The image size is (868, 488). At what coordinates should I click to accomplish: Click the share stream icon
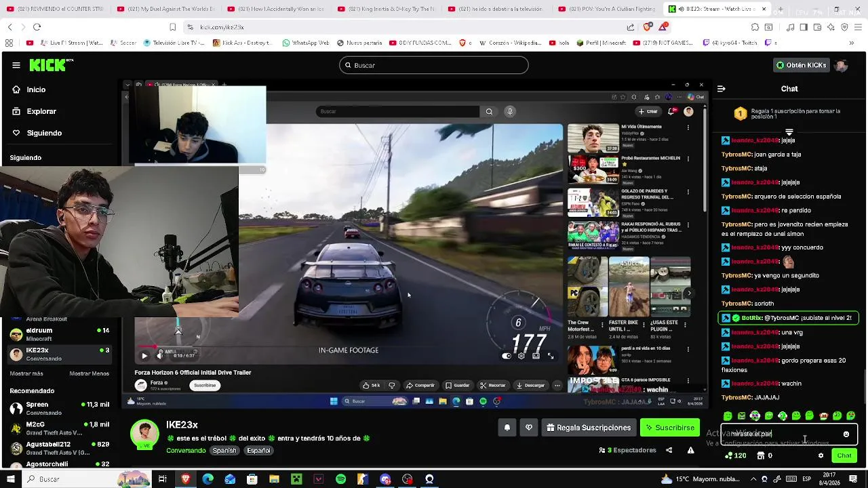[x=669, y=450]
